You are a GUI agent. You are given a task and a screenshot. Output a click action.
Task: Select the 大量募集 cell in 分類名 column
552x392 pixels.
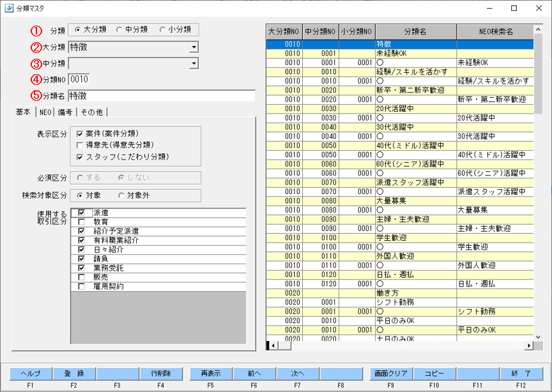(x=416, y=201)
